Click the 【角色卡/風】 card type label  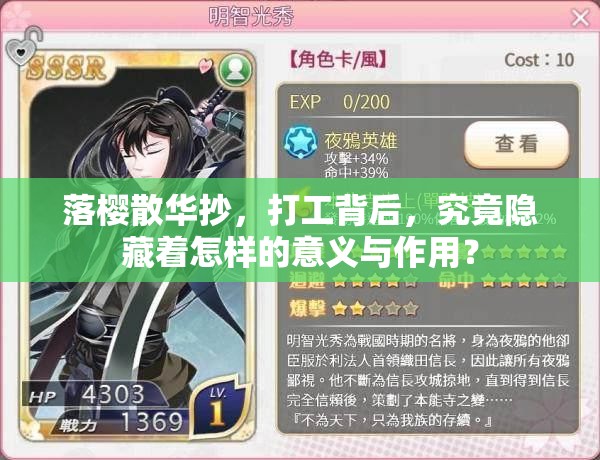(338, 60)
